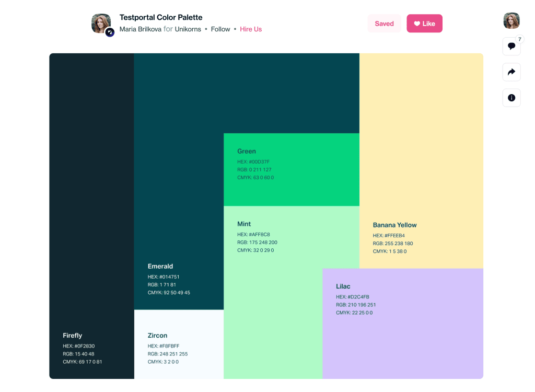Select the Zircon color swatch
The width and height of the screenshot is (535, 392).
[178, 345]
